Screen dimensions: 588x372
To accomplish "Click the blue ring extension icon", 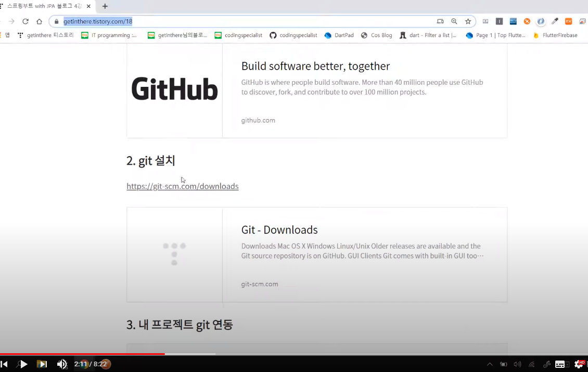I will (541, 21).
